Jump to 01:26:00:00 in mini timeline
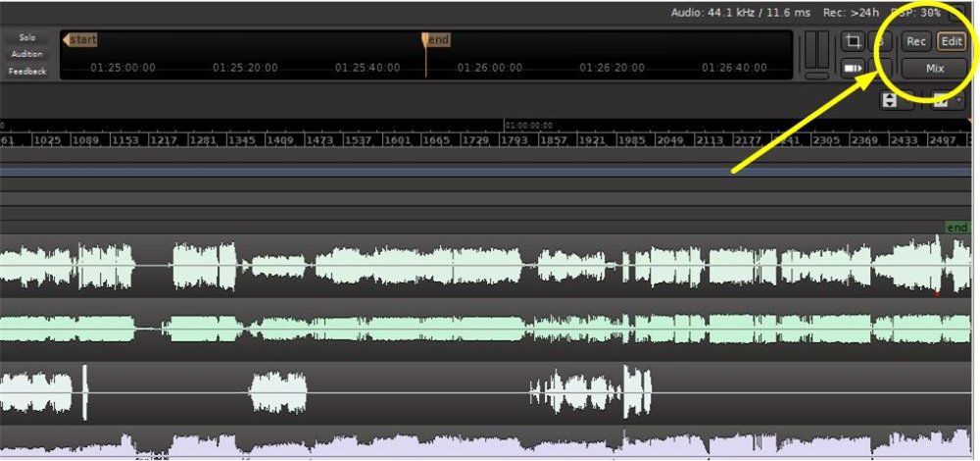The width and height of the screenshot is (980, 461). point(489,68)
